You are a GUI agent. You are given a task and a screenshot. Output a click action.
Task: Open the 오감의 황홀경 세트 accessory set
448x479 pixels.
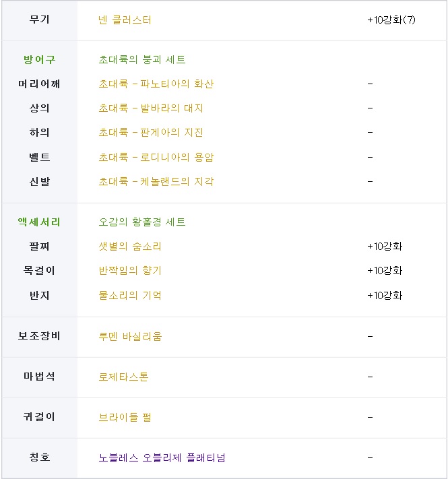(x=142, y=222)
